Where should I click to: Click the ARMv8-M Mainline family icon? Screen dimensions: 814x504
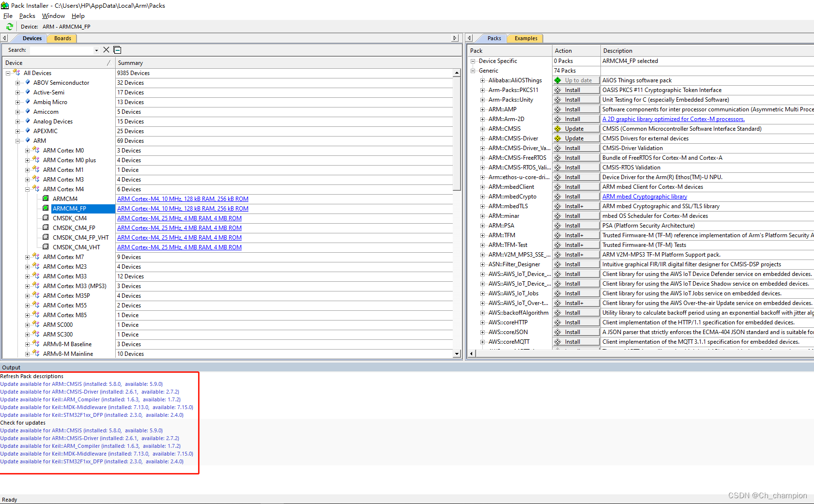(36, 353)
